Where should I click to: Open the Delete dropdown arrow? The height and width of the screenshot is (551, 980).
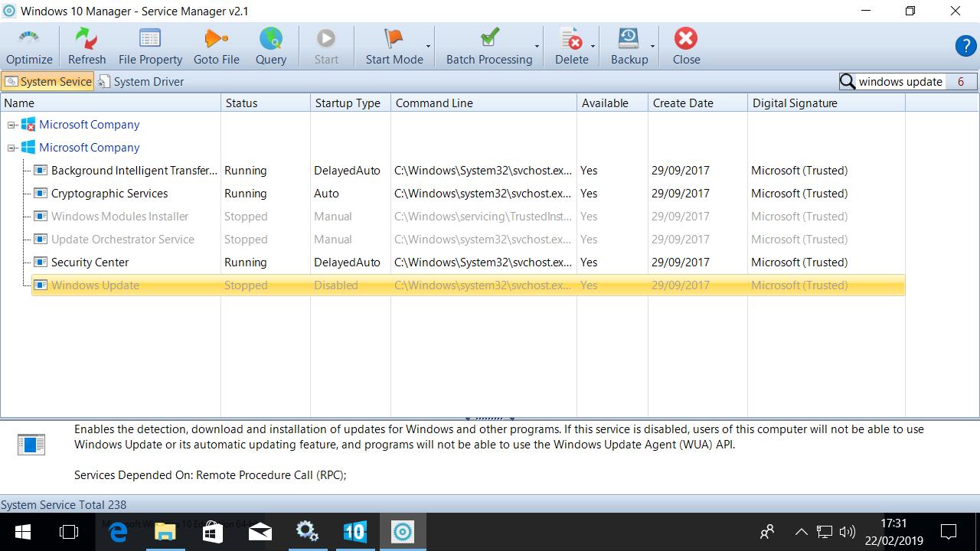coord(593,47)
